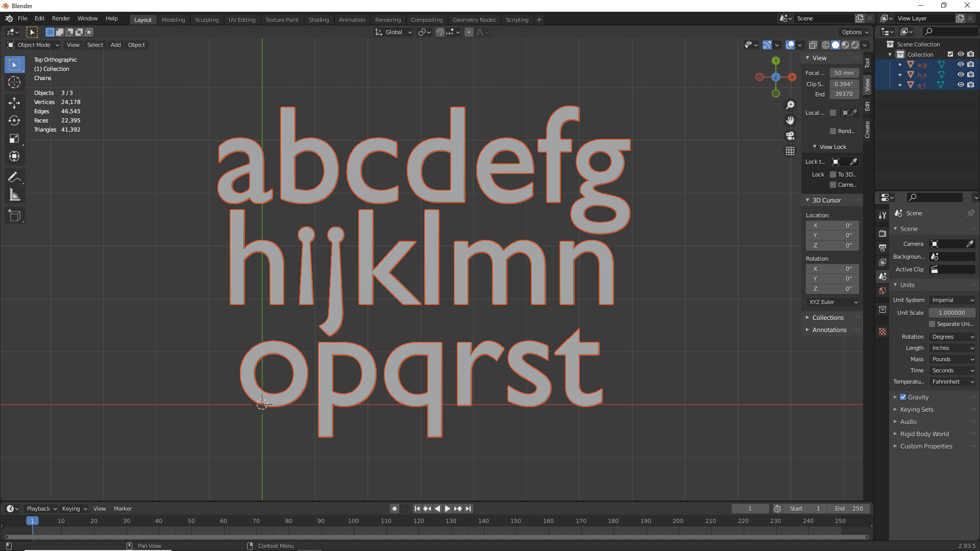Toggle Gravity checkbox in Scene settings
980x551 pixels.
pos(903,396)
